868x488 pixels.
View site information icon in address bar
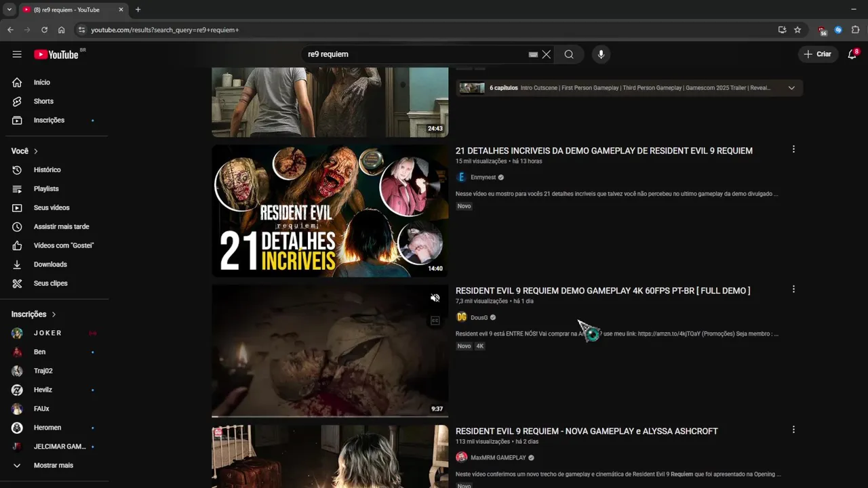point(81,30)
